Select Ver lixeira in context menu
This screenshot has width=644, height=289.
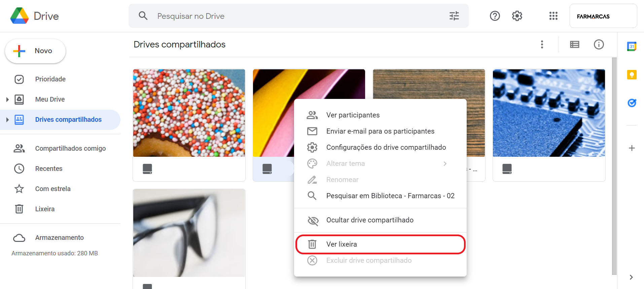coord(341,244)
